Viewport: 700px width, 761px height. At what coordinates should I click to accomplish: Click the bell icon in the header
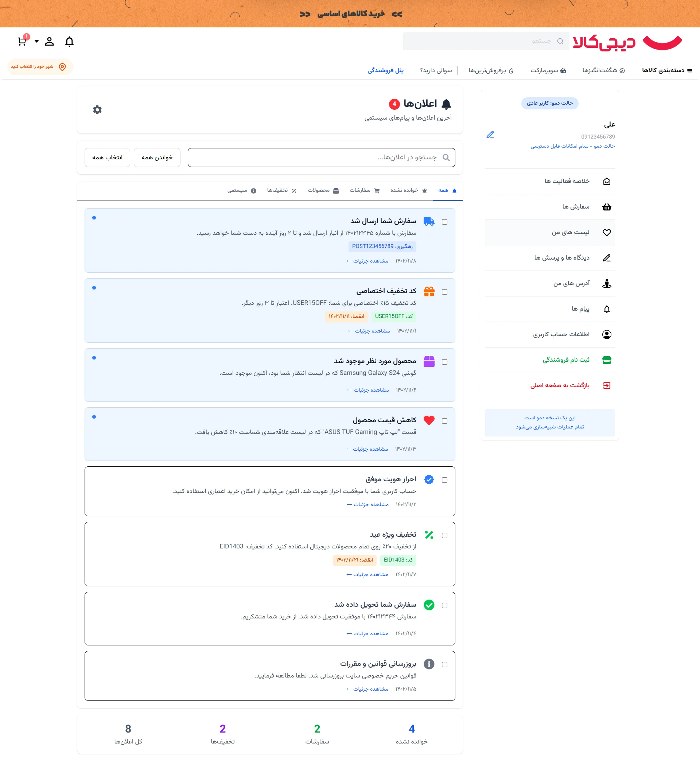coord(69,41)
